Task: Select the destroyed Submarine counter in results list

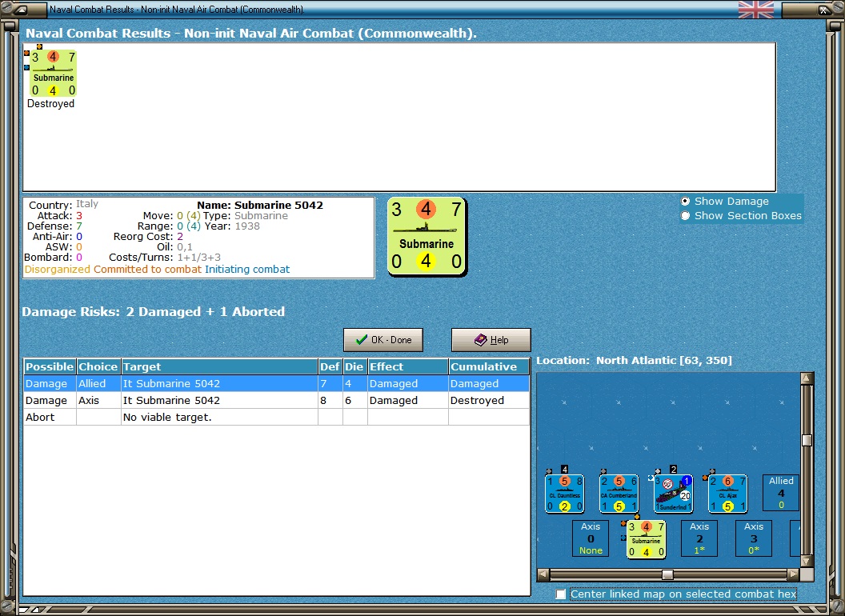Action: click(x=54, y=74)
